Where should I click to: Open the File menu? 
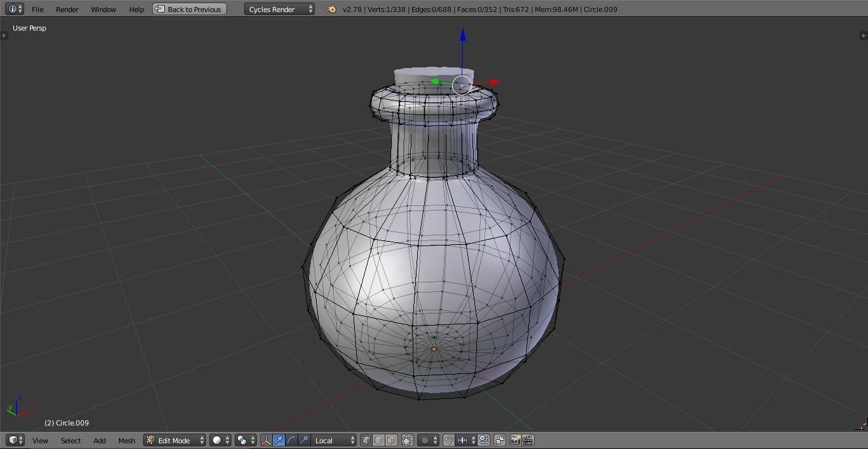[x=38, y=10]
